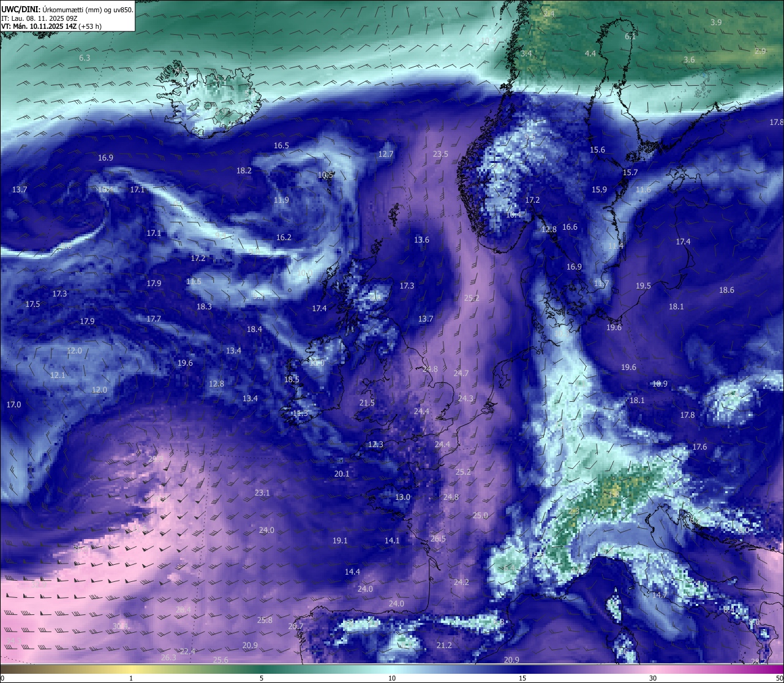The image size is (784, 683).
Task: Click the 24.2 map value
Action: (x=461, y=582)
